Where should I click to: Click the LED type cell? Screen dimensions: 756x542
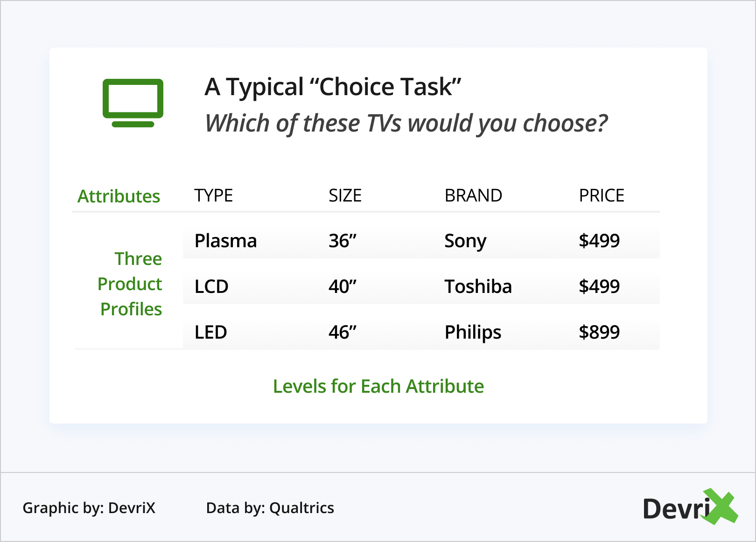(x=210, y=332)
